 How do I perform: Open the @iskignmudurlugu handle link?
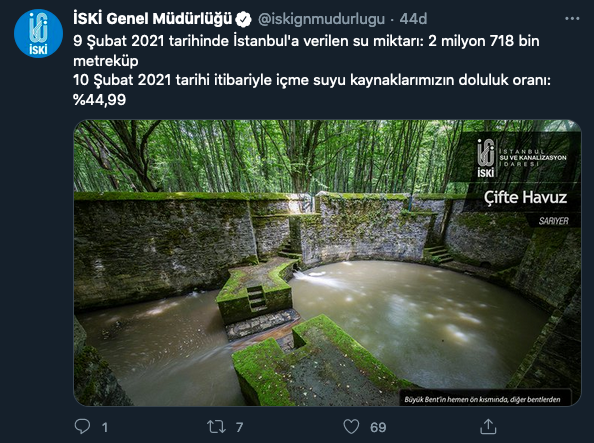pos(321,19)
